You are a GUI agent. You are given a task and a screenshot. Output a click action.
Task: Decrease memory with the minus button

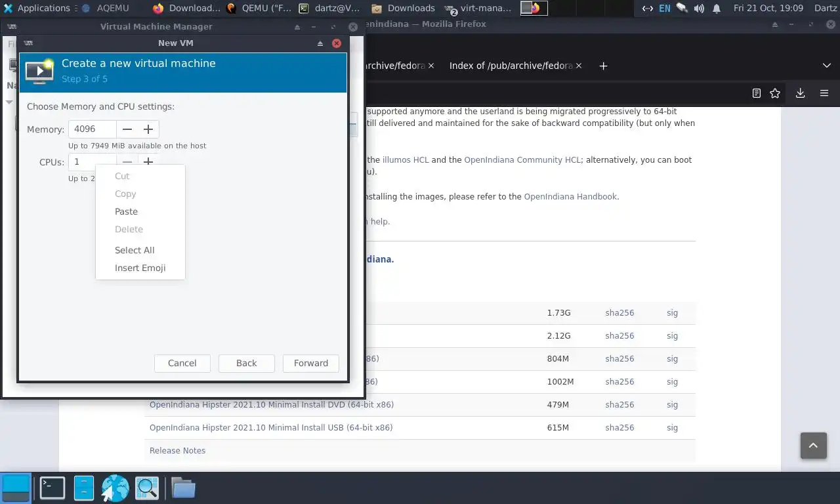coord(127,129)
